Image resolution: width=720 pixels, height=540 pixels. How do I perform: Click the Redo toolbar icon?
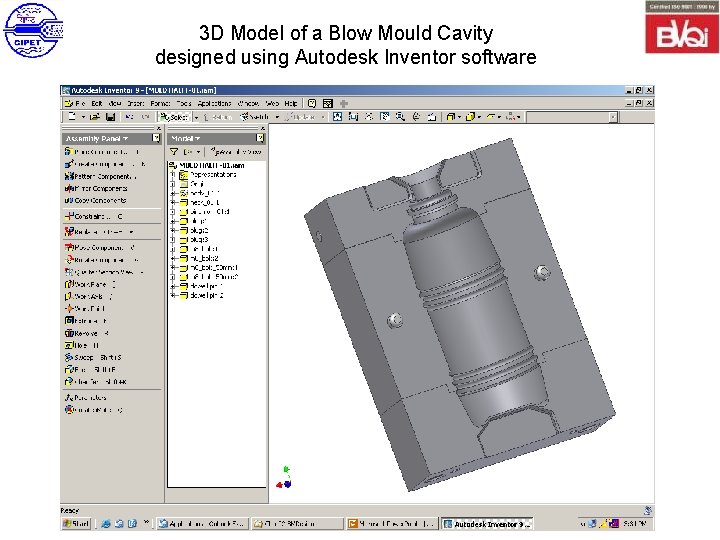[145, 117]
